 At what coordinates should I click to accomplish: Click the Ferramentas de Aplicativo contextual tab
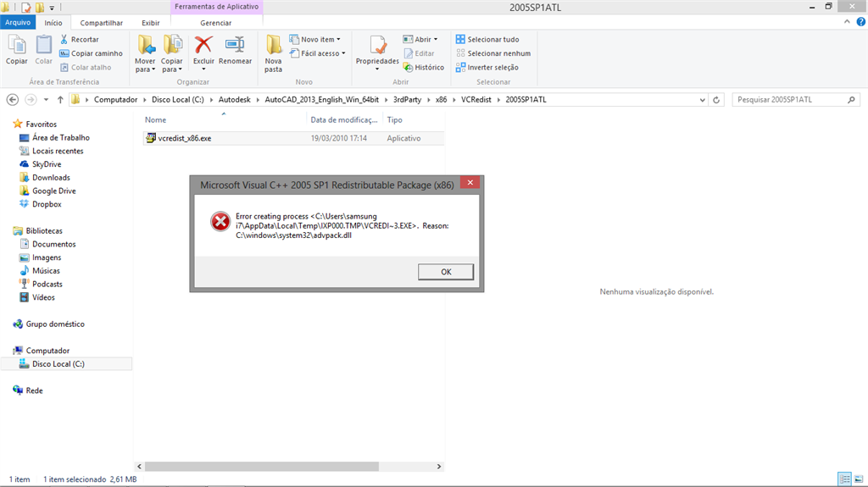216,7
